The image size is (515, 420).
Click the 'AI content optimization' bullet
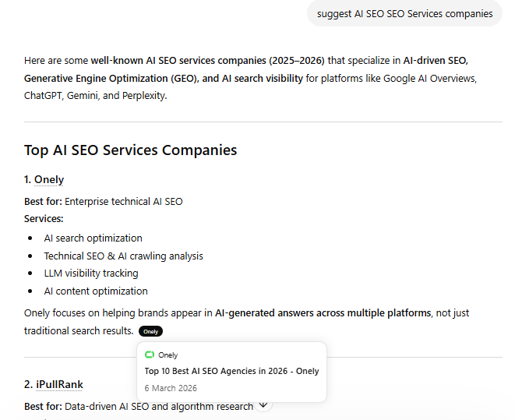point(96,291)
